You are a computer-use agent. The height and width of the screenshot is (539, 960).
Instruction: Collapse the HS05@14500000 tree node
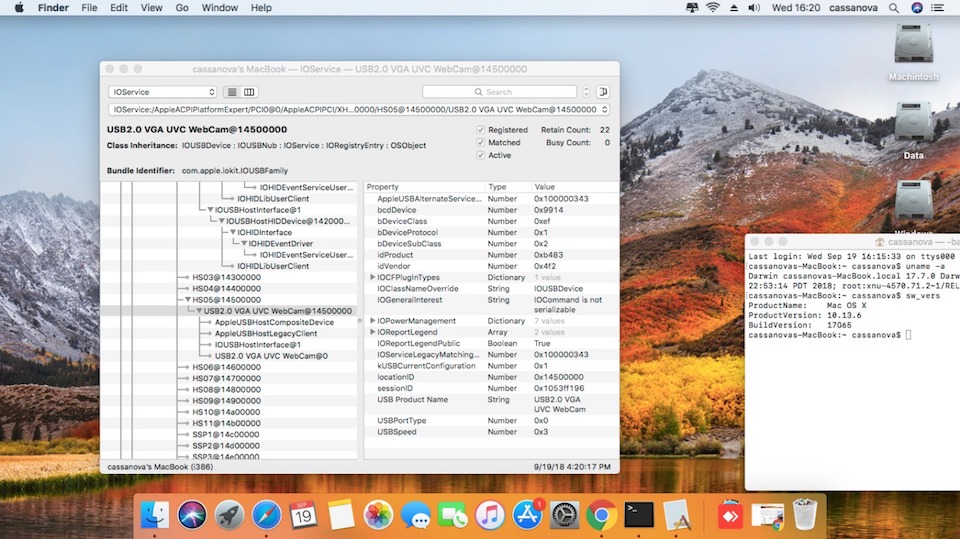click(187, 300)
